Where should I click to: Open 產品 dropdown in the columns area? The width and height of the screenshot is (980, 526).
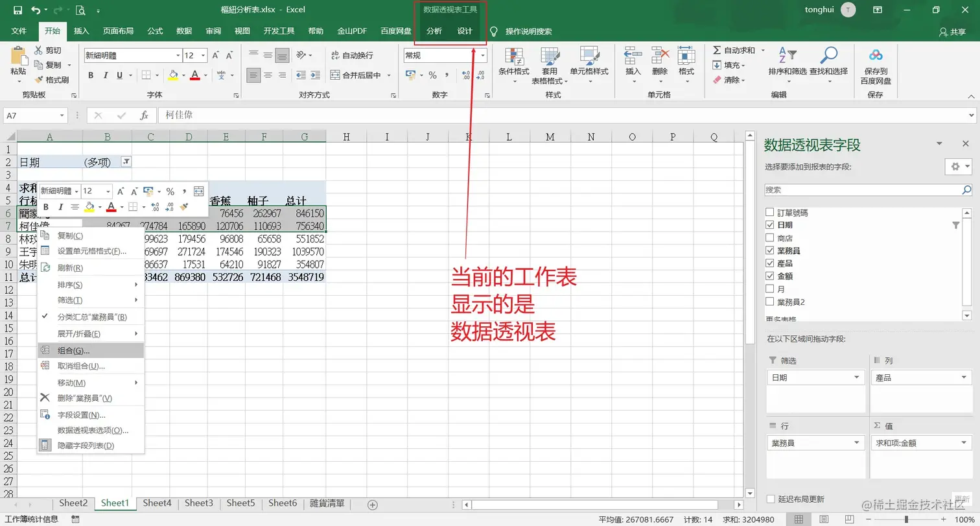coord(965,377)
